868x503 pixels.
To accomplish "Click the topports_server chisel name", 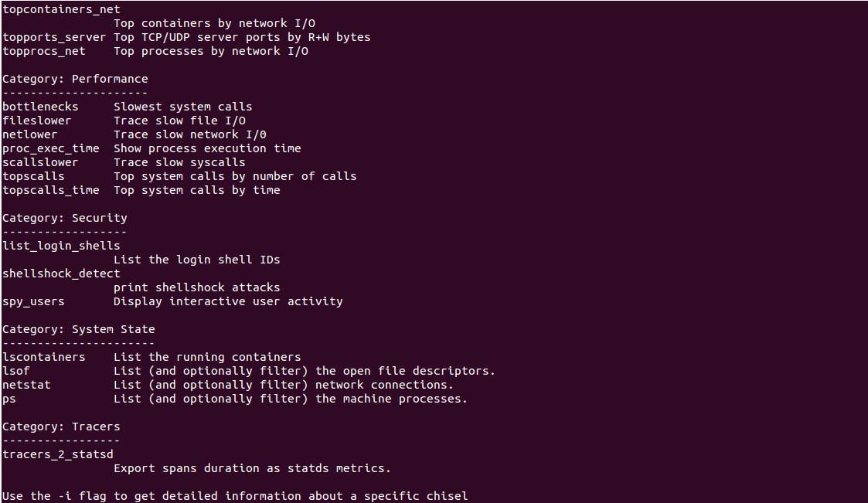I will (x=54, y=37).
